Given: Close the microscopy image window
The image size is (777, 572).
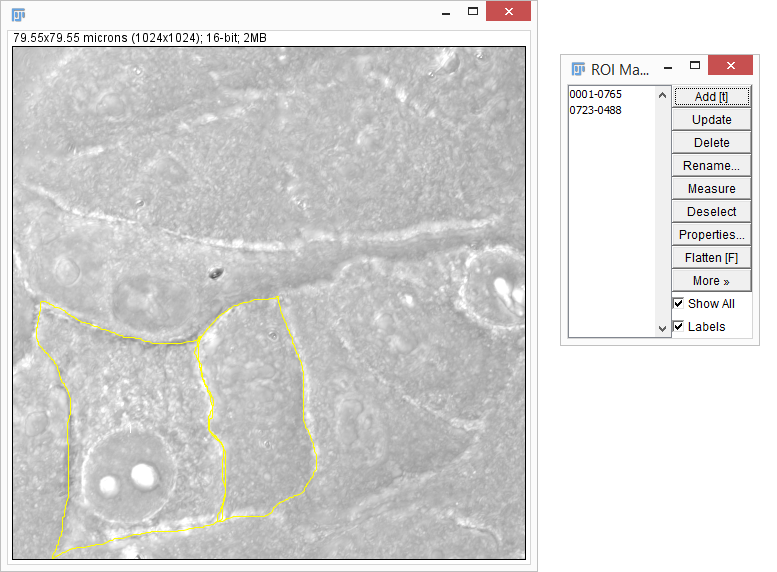Looking at the screenshot, I should pyautogui.click(x=508, y=11).
